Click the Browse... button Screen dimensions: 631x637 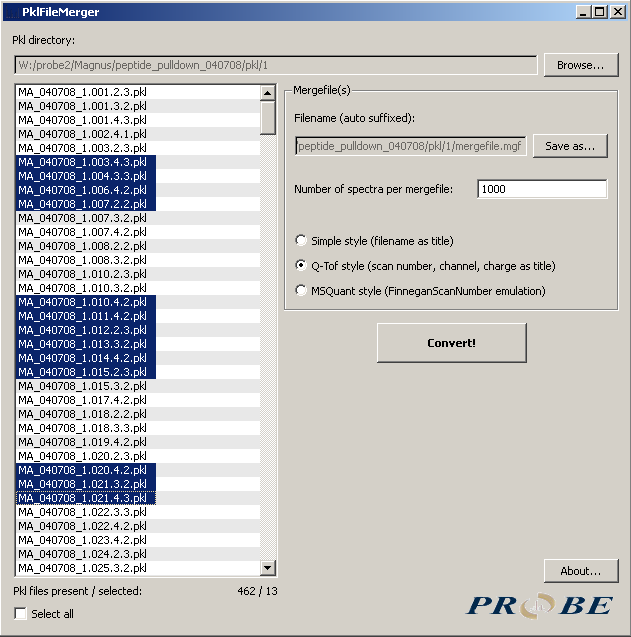(580, 65)
